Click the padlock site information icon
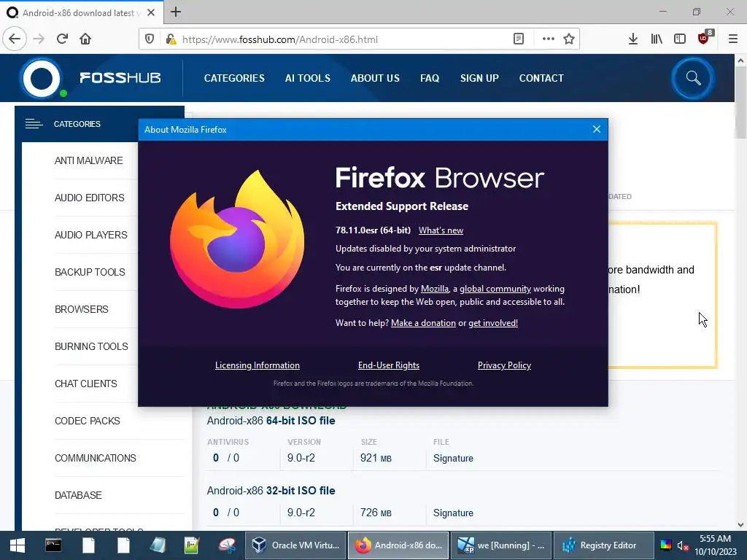The width and height of the screenshot is (747, 560). click(x=171, y=39)
